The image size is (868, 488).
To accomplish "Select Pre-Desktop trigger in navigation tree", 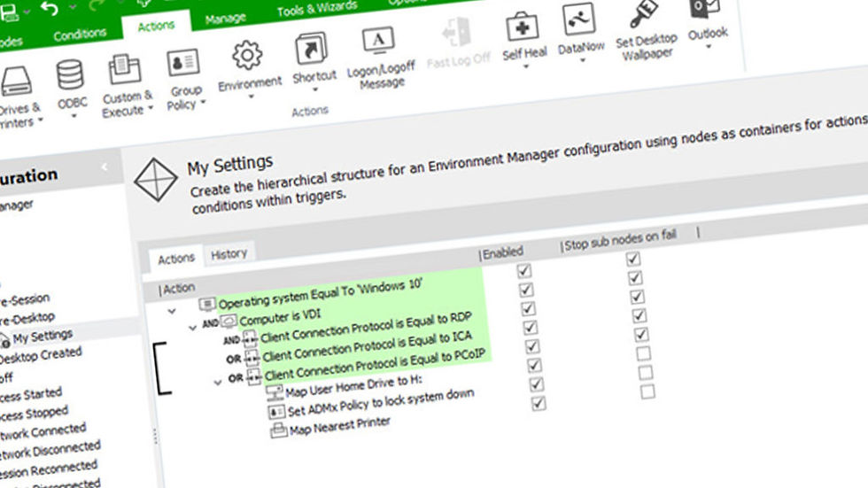I will coord(27,319).
